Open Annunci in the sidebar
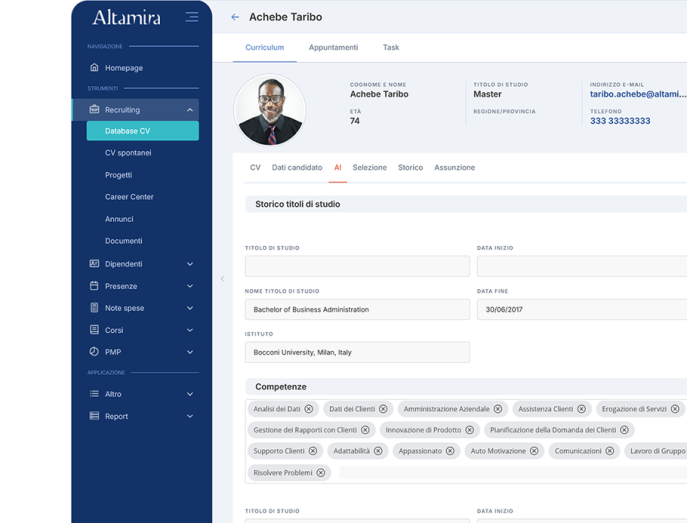687x523 pixels. pos(119,219)
